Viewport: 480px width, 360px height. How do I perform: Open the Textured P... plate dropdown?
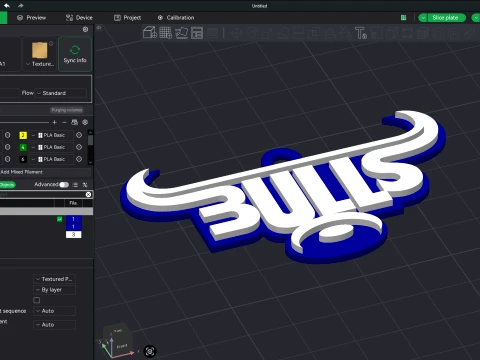pyautogui.click(x=54, y=279)
